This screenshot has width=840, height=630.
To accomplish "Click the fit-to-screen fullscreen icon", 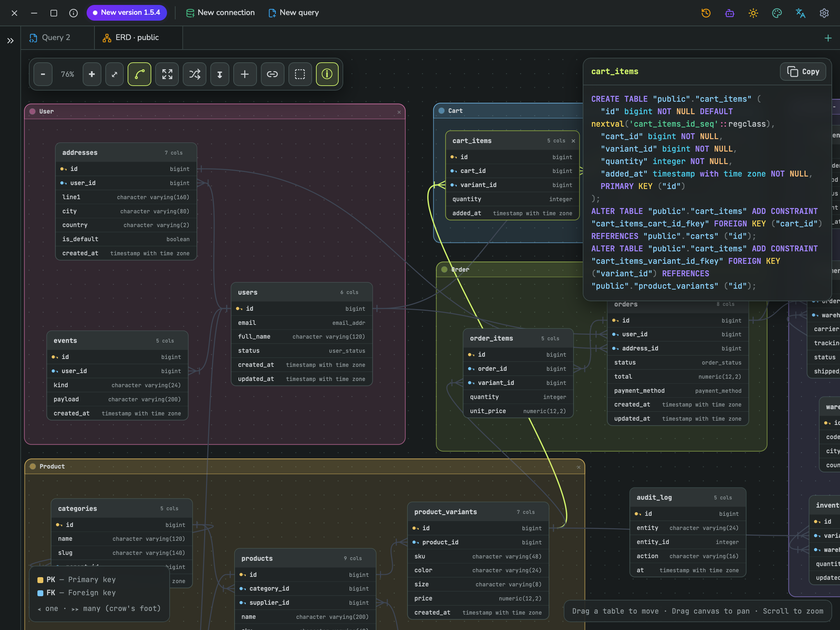I will click(167, 74).
